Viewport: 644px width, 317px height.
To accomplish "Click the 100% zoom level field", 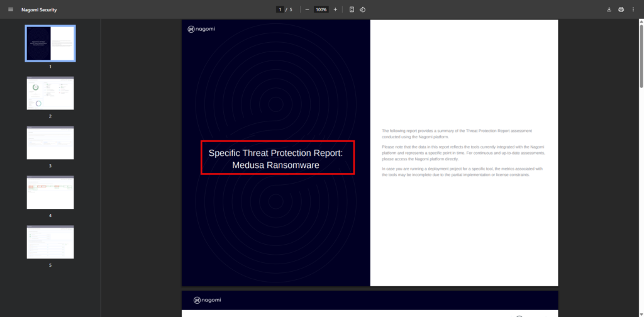I will point(321,9).
